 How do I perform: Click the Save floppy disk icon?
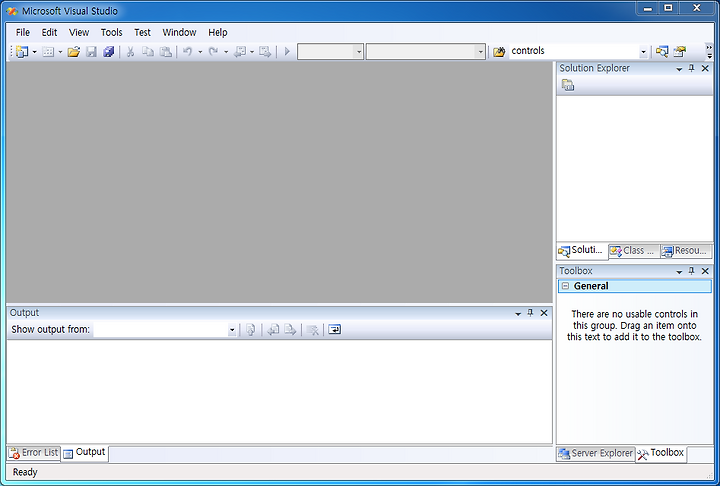click(x=91, y=51)
